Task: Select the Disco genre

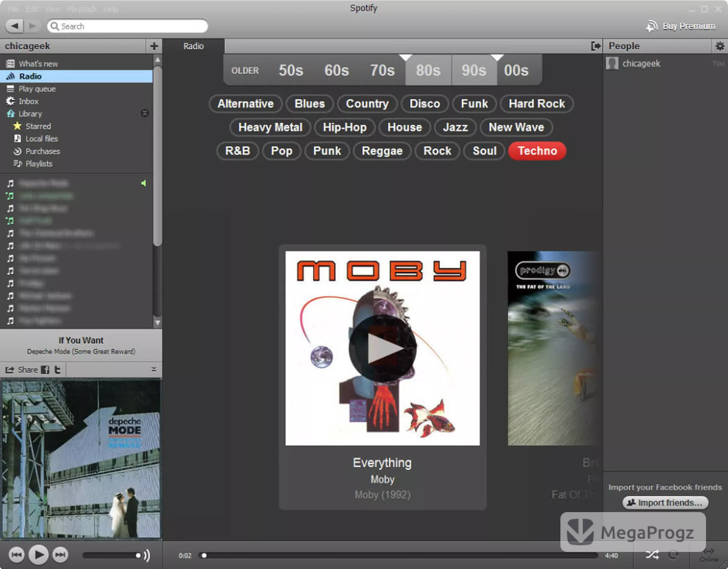Action: click(425, 104)
